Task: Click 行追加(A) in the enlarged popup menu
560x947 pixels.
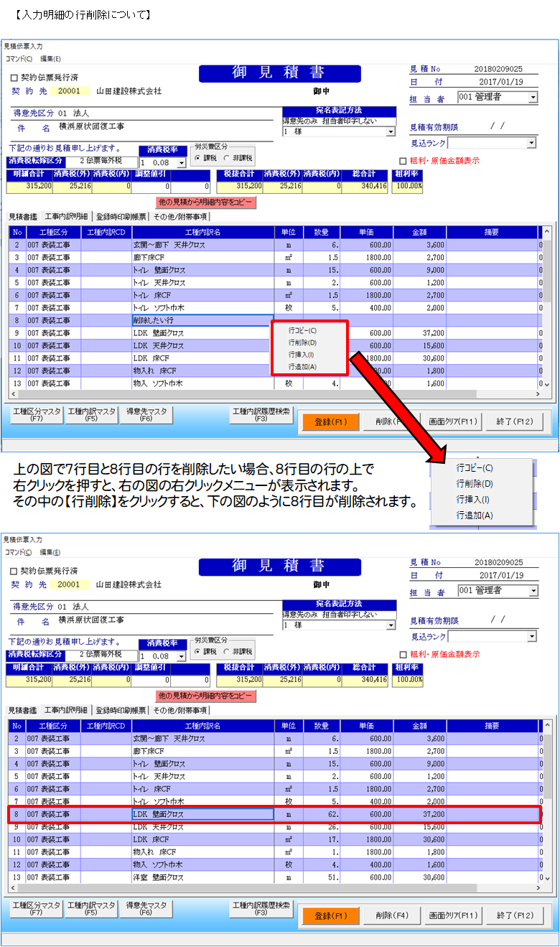Action: click(x=475, y=516)
